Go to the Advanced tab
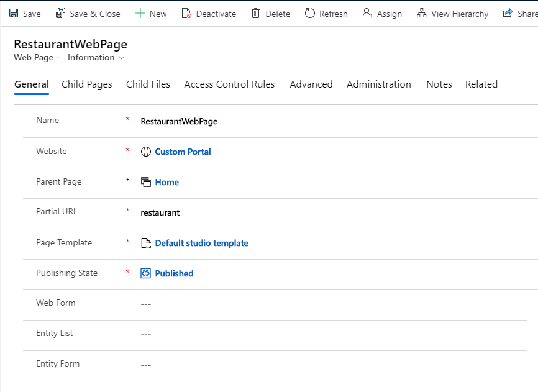This screenshot has height=392, width=538. 311,84
